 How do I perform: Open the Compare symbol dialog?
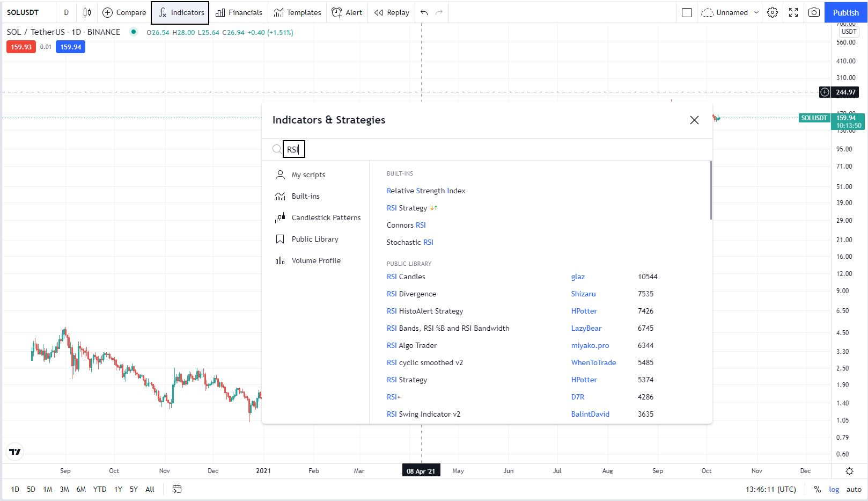124,12
